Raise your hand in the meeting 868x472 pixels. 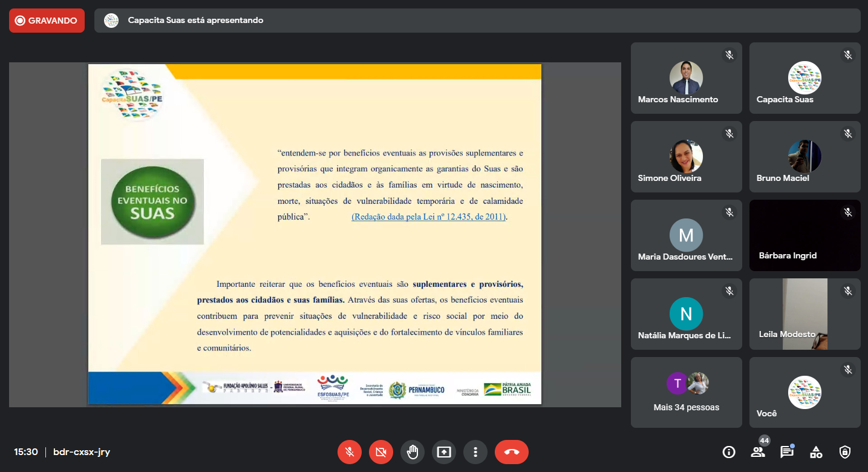[413, 452]
